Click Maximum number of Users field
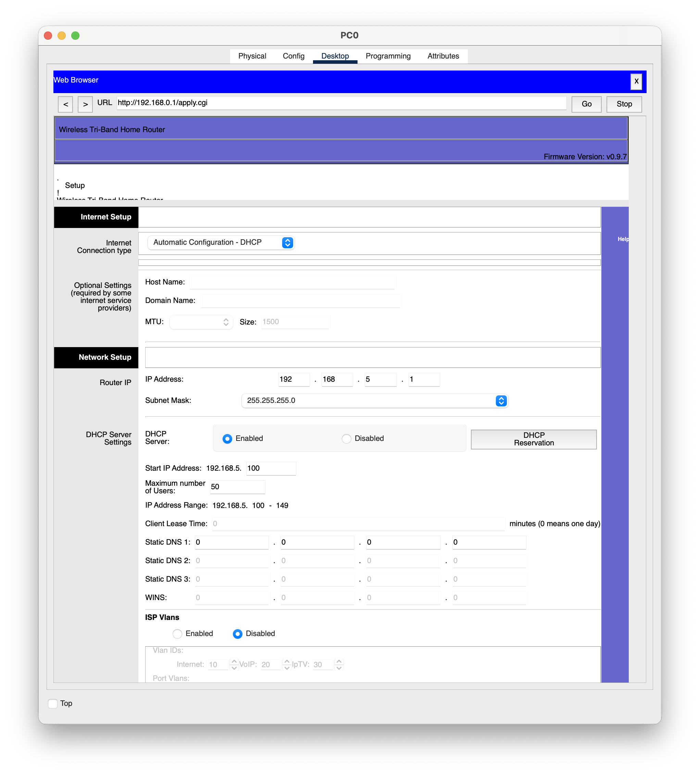This screenshot has width=700, height=775. pos(237,487)
